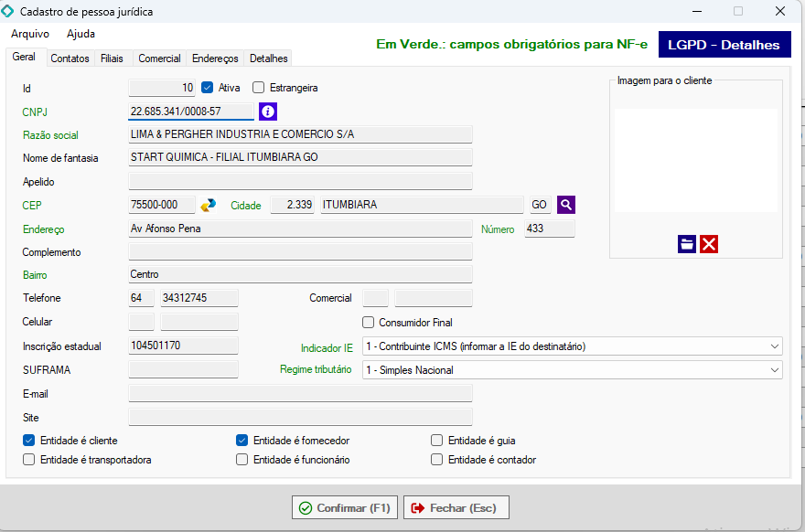Image resolution: width=805 pixels, height=532 pixels.
Task: Switch to the Endereços tab
Action: pyautogui.click(x=215, y=59)
